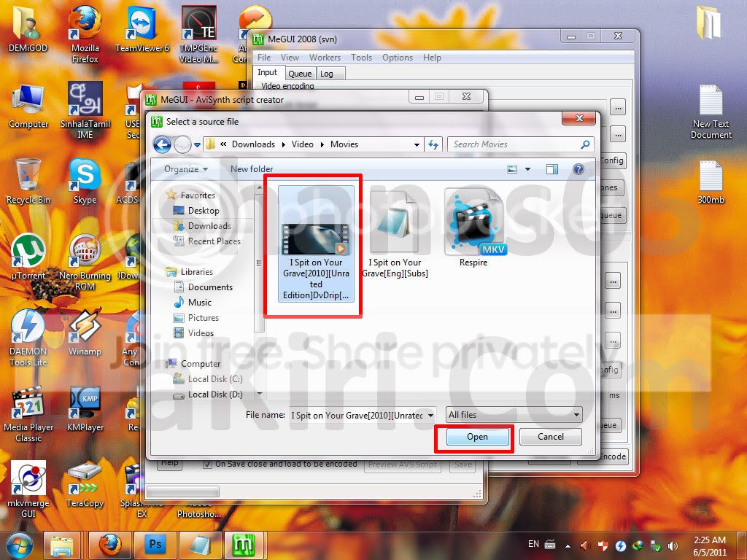Select Recent Places in navigation pane
The height and width of the screenshot is (560, 747).
[x=206, y=241]
